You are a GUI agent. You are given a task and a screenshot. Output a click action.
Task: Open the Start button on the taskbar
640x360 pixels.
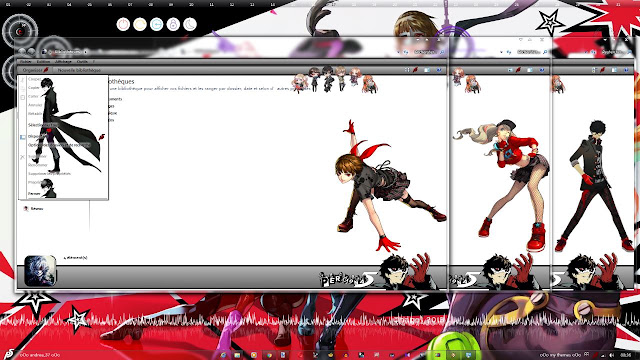coord(9,353)
